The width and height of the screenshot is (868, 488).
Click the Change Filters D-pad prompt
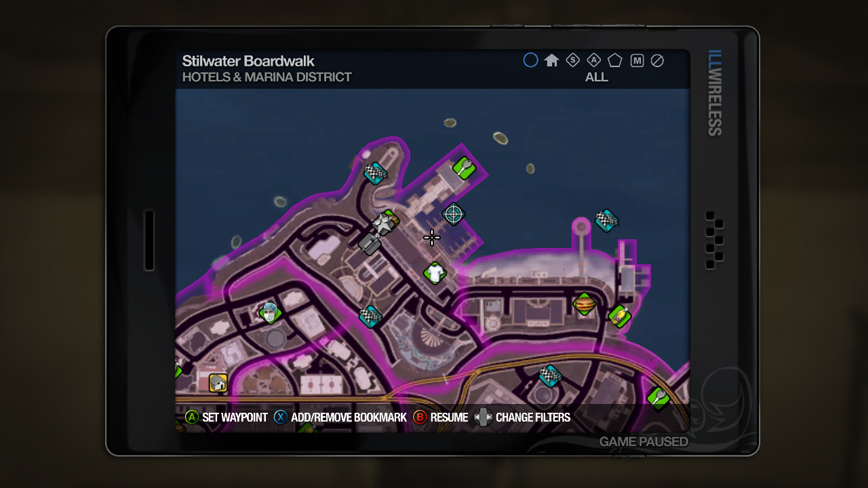tap(523, 418)
